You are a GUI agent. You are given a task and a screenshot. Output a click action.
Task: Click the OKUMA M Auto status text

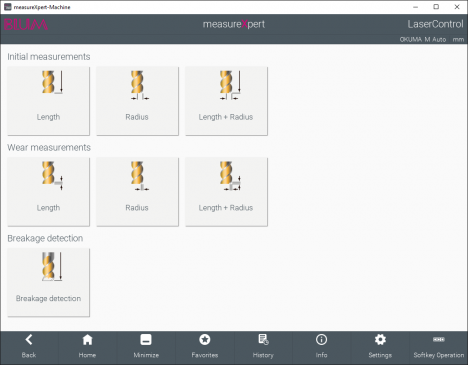pyautogui.click(x=423, y=39)
